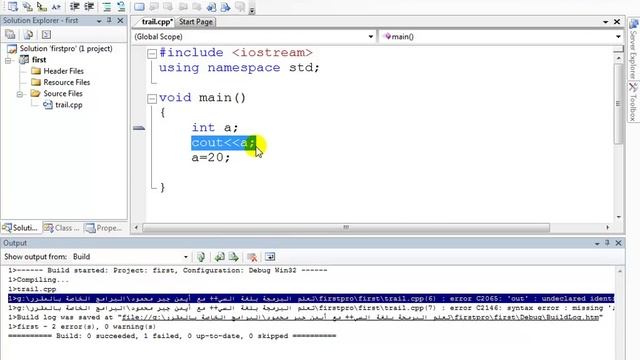Click Solution Explorer View Code icon
This screenshot has height=360, width=640.
pyautogui.click(x=46, y=35)
